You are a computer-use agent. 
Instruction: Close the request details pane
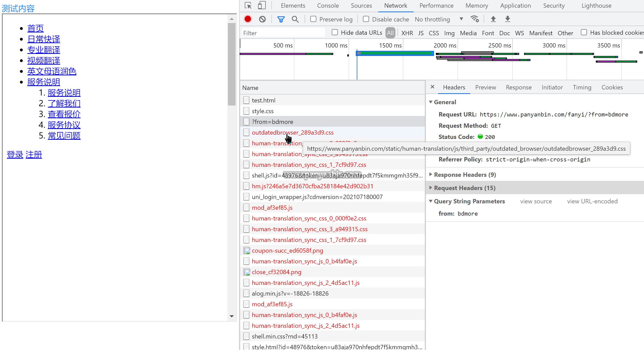432,87
